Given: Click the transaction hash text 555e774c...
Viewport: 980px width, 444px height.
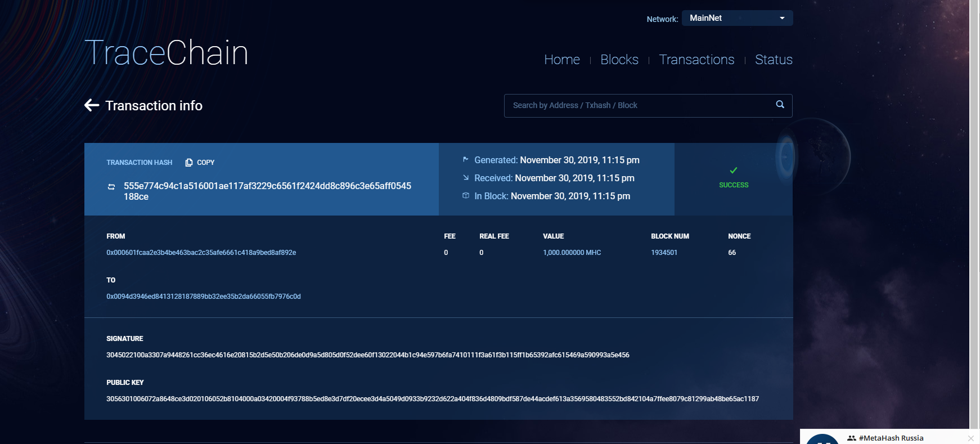Looking at the screenshot, I should coord(267,191).
